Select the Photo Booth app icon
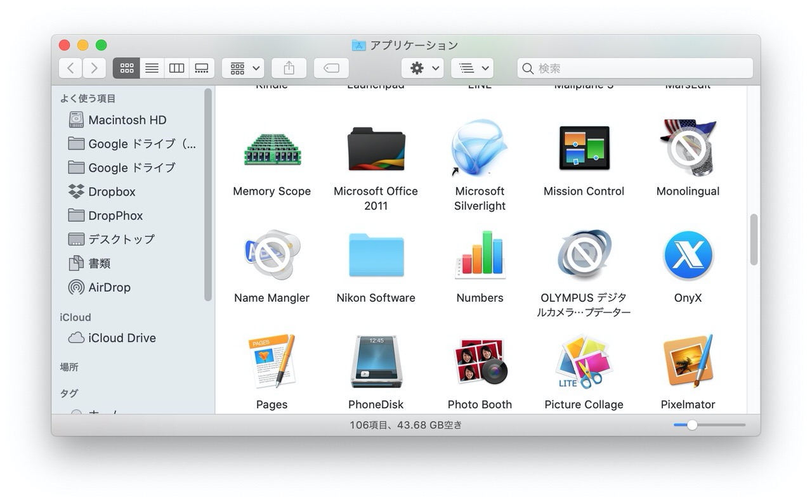 [480, 361]
